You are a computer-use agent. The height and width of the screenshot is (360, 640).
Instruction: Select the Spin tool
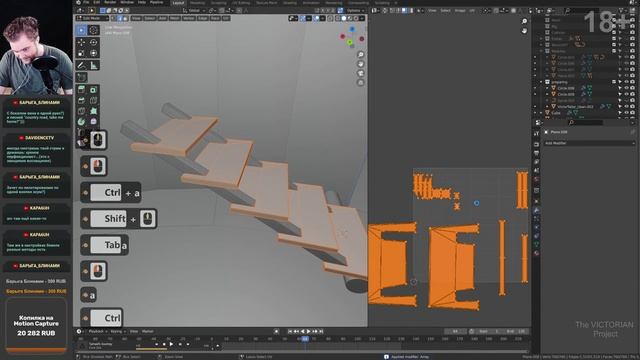pyautogui.click(x=81, y=122)
